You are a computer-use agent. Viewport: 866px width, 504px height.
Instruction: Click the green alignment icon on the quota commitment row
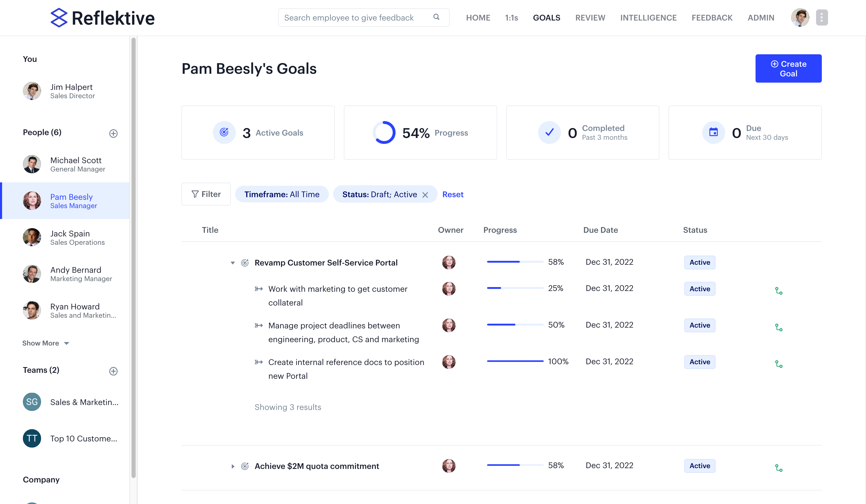779,467
